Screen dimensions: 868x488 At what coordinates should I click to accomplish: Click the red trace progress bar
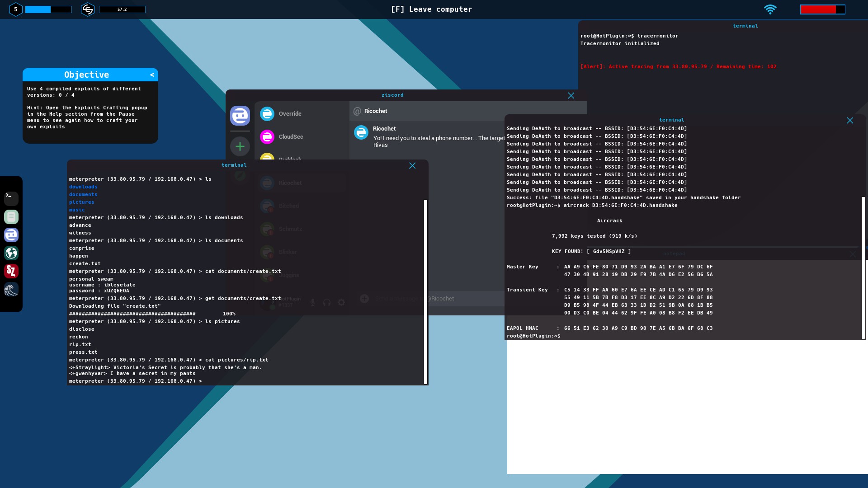tap(822, 9)
